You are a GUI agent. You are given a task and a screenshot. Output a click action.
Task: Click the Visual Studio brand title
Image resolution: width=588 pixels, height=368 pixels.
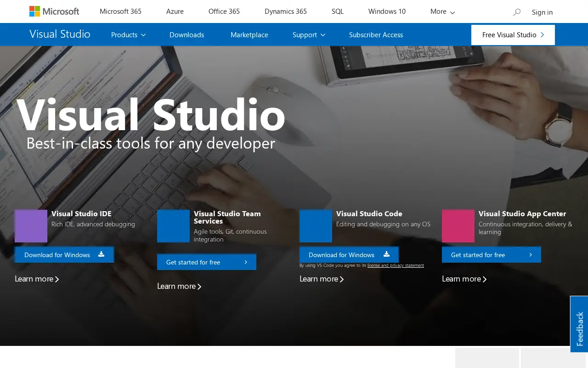click(60, 34)
